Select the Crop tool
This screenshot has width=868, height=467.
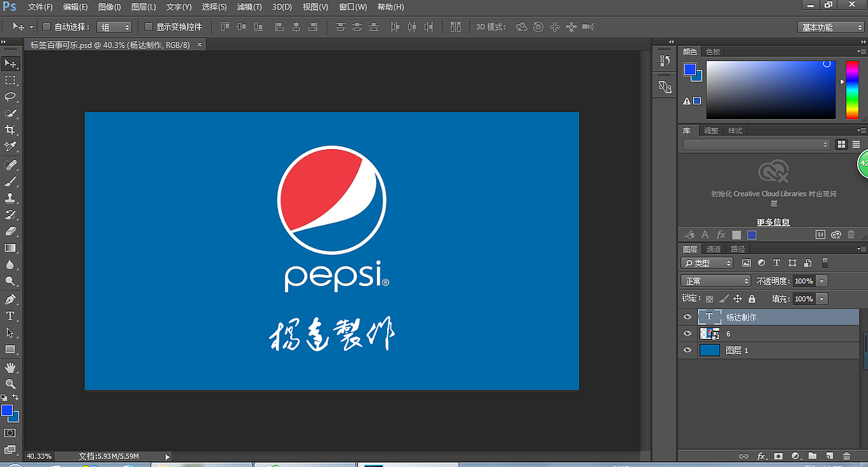point(10,129)
